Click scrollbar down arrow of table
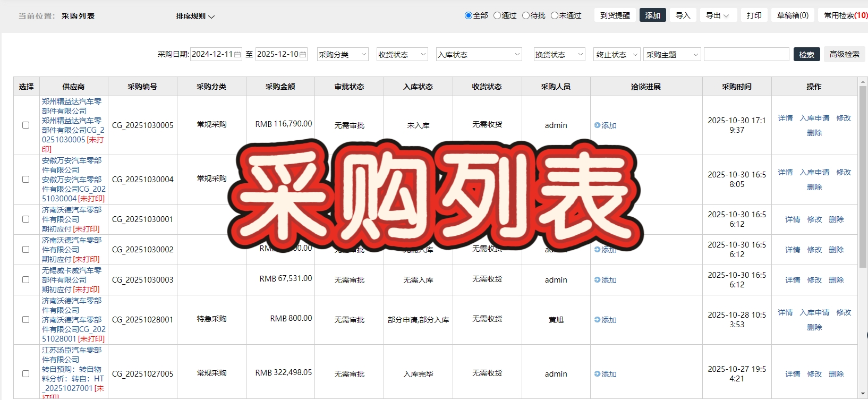The image size is (868, 400). click(863, 394)
